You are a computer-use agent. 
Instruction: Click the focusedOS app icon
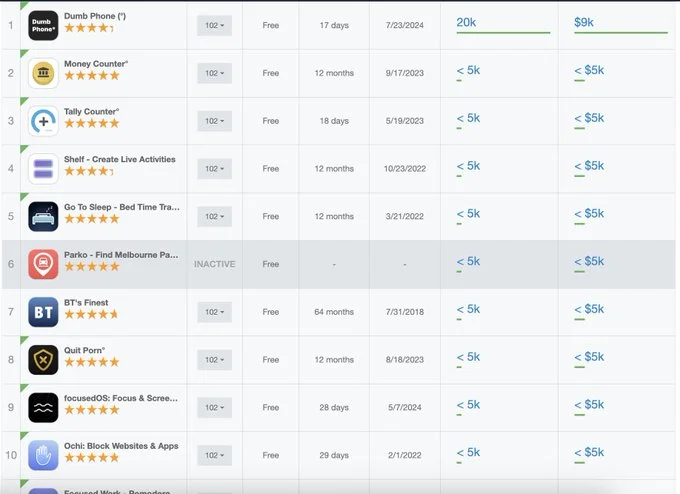point(43,408)
